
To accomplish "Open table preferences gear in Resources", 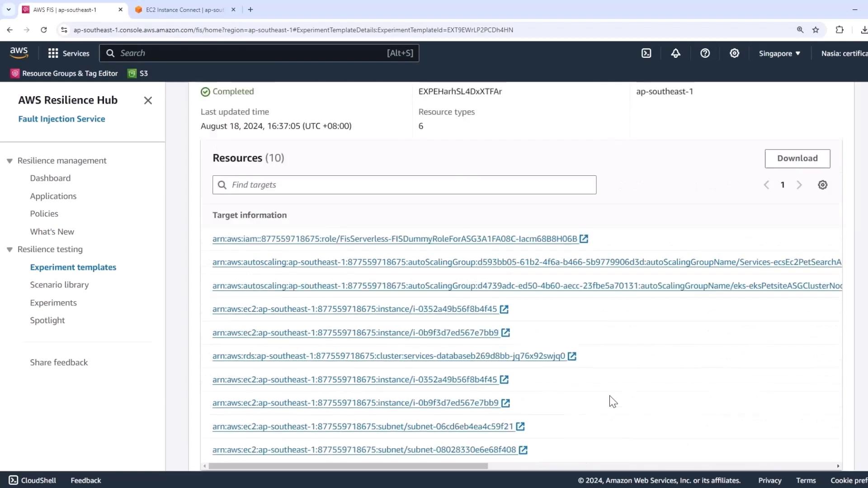I will [822, 185].
